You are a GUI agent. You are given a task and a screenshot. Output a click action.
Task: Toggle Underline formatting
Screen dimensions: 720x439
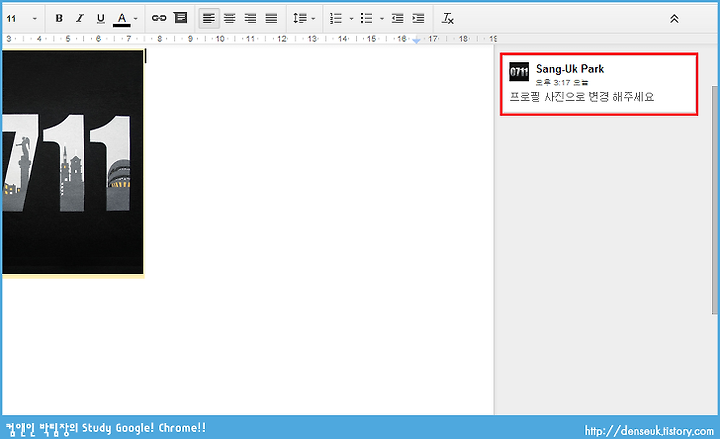point(101,18)
